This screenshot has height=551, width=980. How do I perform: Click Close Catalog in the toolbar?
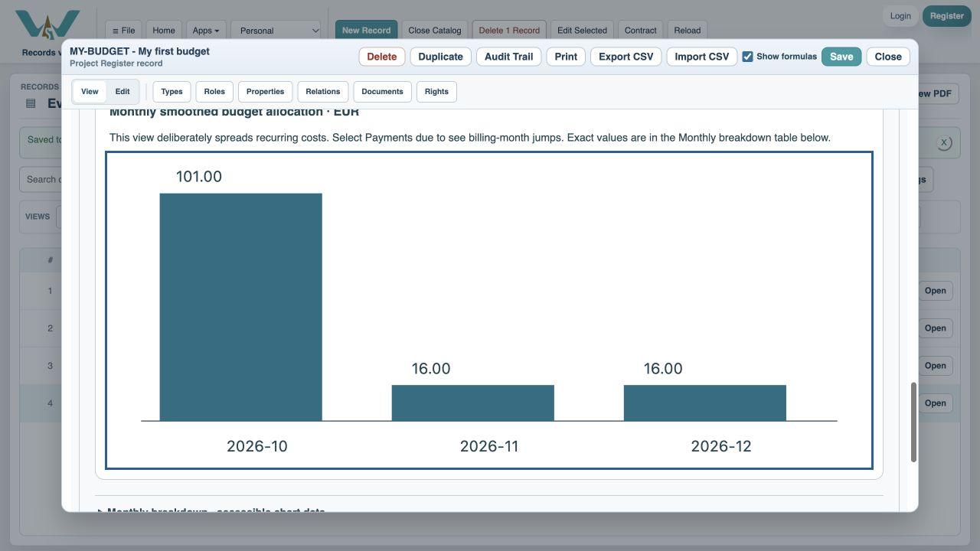435,31
